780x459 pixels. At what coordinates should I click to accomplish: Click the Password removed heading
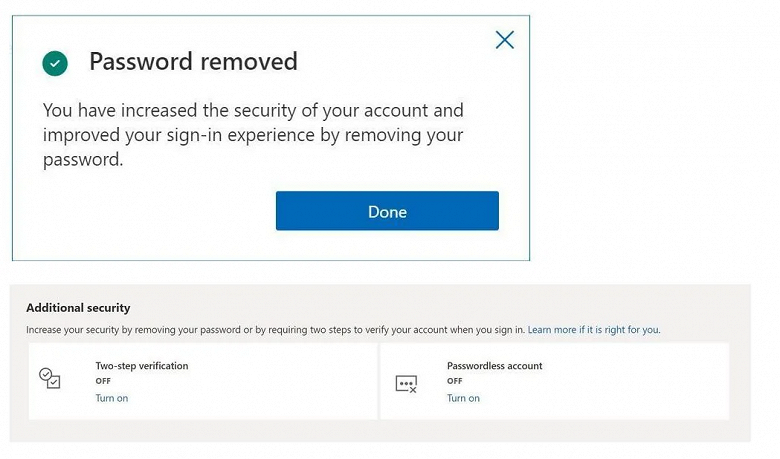pos(193,62)
